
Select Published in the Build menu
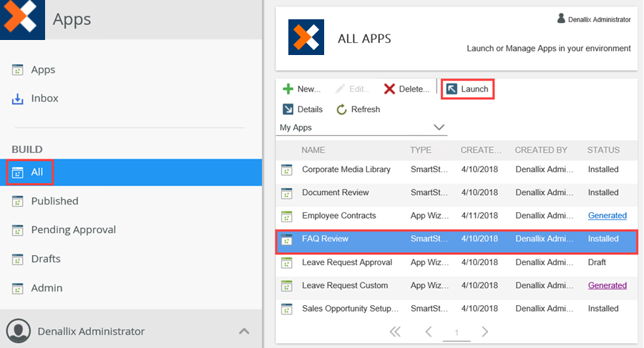click(54, 202)
